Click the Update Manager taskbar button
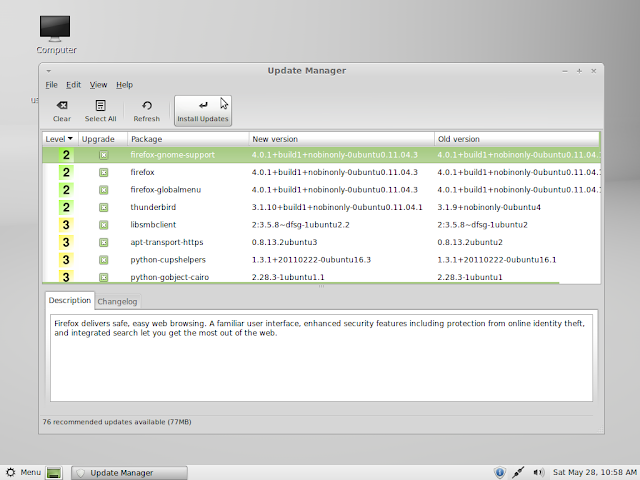Viewport: 640px width, 480px height. point(129,473)
